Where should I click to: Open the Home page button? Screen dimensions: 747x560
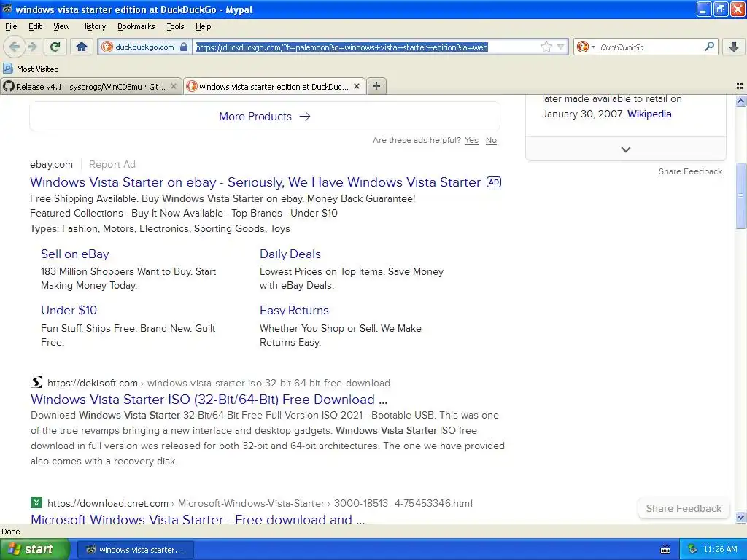82,47
